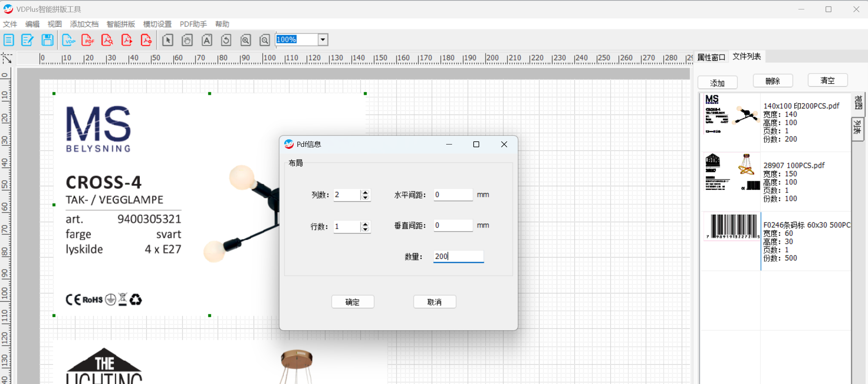The width and height of the screenshot is (868, 384).
Task: Open the 模切设置 menu
Action: pyautogui.click(x=157, y=24)
